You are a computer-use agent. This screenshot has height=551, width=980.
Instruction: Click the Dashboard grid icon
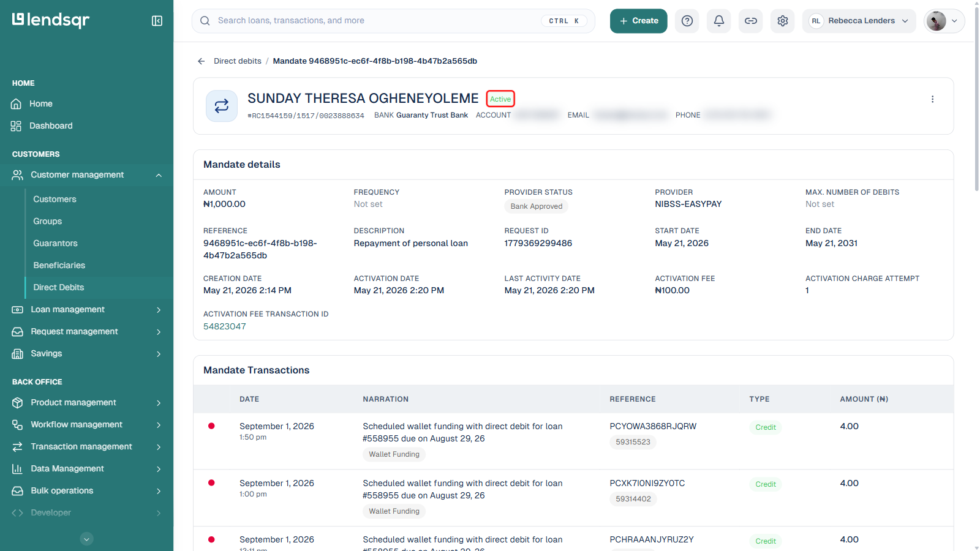pyautogui.click(x=17, y=126)
